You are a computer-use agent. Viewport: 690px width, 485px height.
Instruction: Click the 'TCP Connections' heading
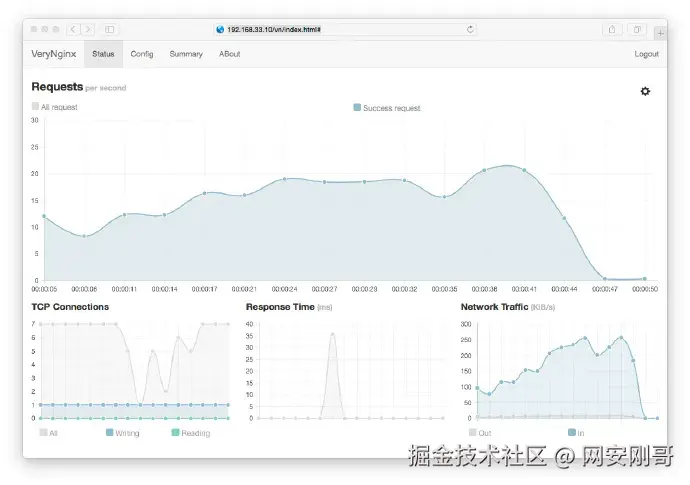click(70, 307)
